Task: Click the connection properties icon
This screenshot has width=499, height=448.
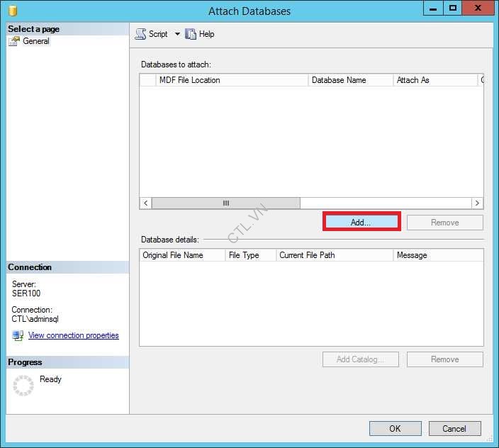Action: (18, 335)
